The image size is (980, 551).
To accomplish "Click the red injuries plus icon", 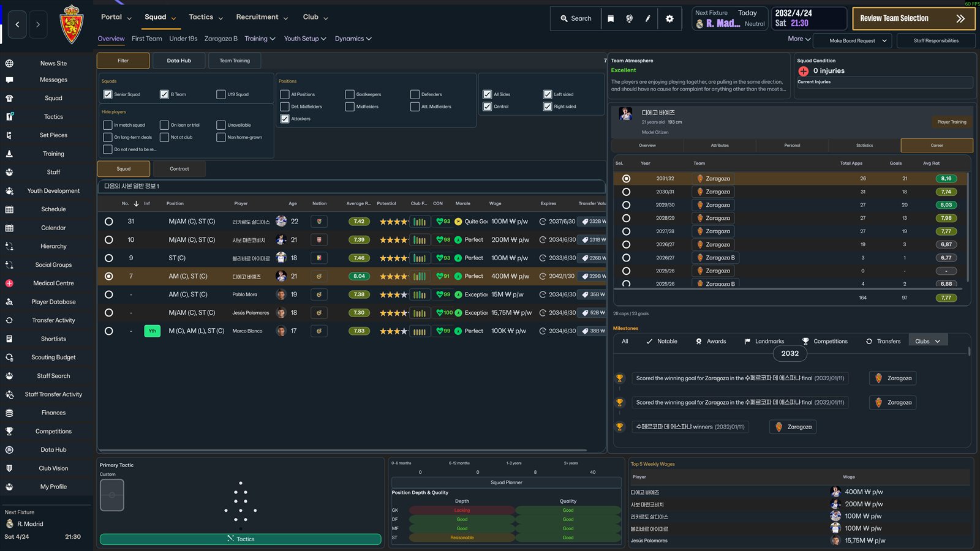I will click(804, 71).
